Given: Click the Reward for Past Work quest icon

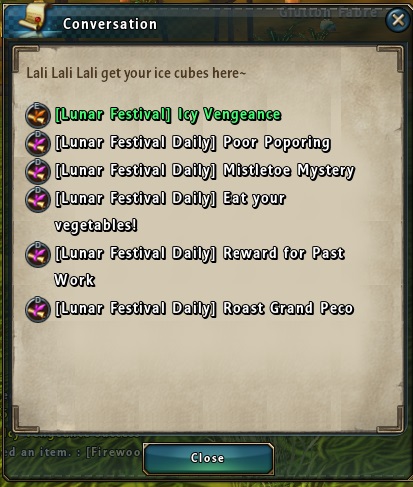Looking at the screenshot, I should 38,255.
